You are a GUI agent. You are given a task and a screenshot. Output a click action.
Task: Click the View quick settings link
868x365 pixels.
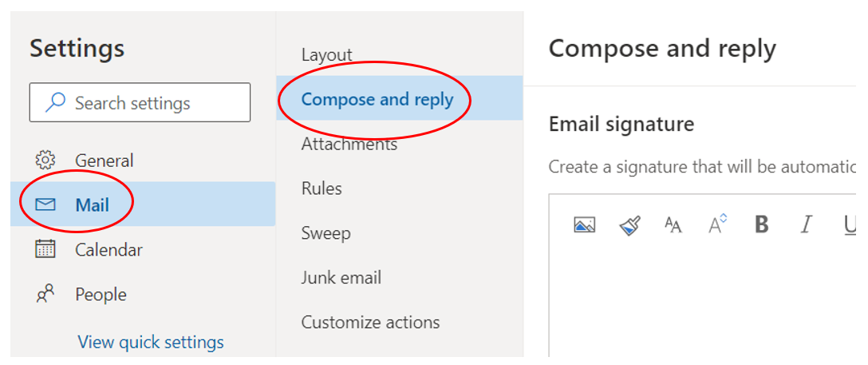pyautogui.click(x=151, y=343)
